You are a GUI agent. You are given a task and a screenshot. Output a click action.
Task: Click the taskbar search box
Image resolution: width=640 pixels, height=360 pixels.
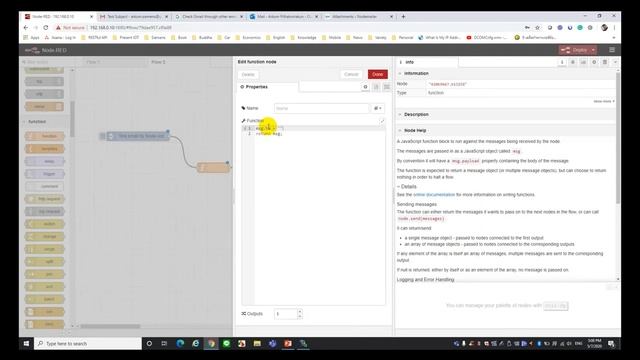[88, 344]
